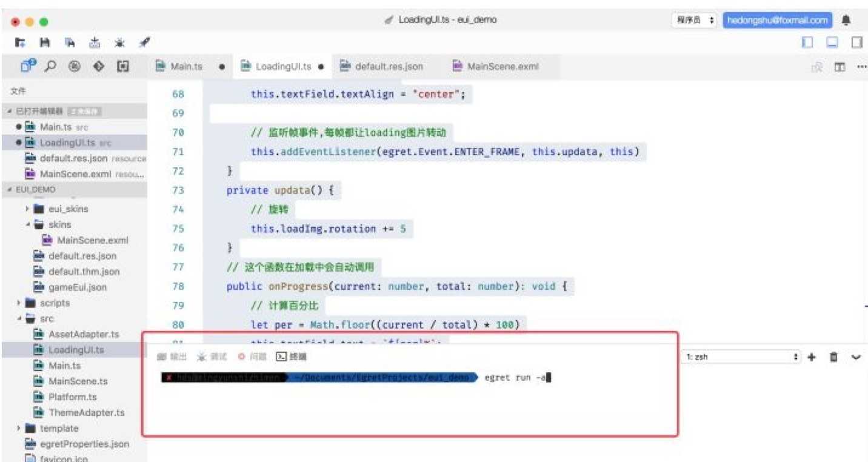The height and width of the screenshot is (462, 868).
Task: Click the 文件 explorer panel header
Action: pyautogui.click(x=17, y=90)
